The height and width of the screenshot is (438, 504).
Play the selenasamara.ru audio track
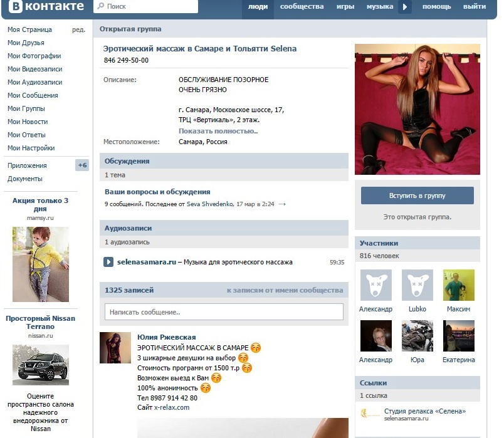[x=108, y=262]
